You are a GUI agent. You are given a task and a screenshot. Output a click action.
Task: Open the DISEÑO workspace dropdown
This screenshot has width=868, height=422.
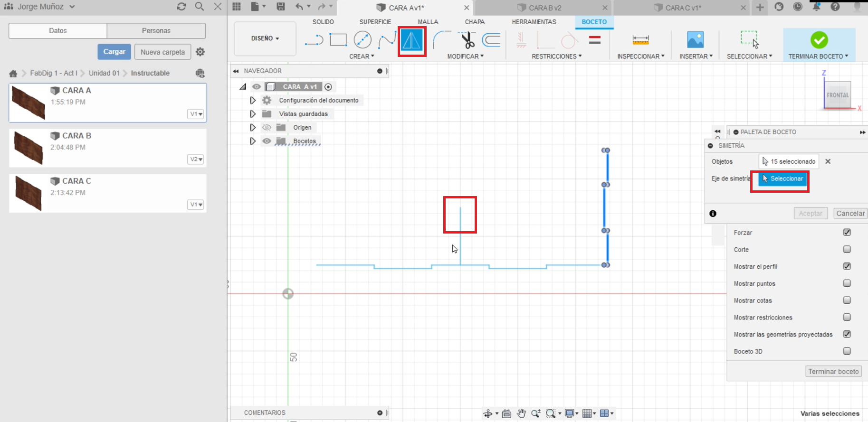265,38
